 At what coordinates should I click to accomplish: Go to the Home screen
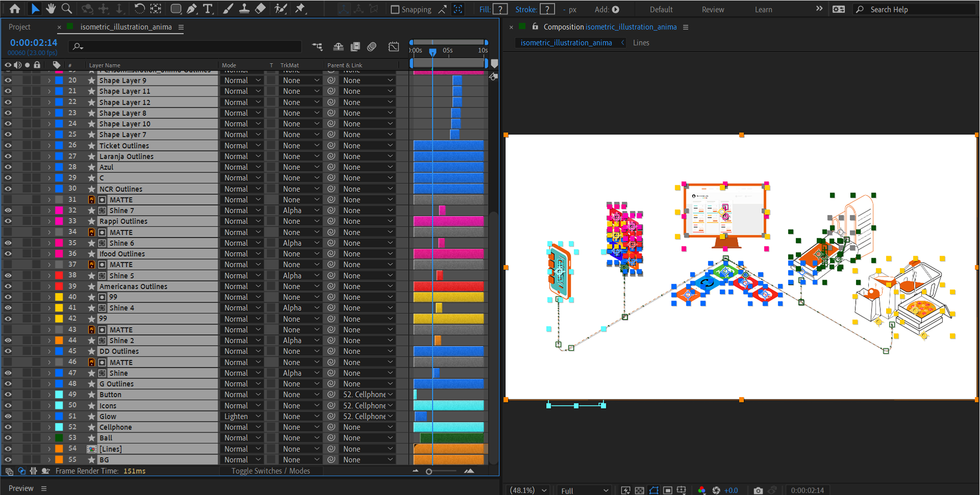(x=15, y=9)
